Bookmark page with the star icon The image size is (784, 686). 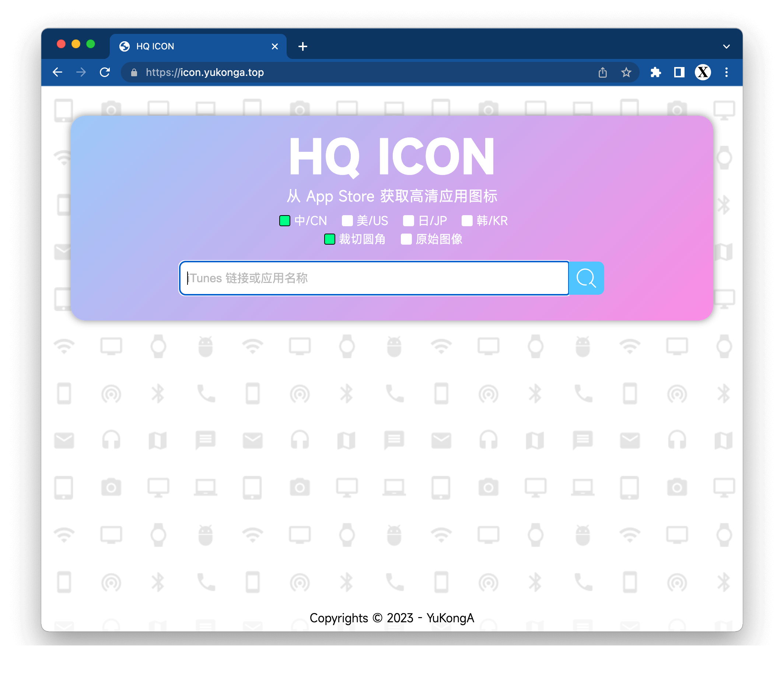(x=626, y=72)
